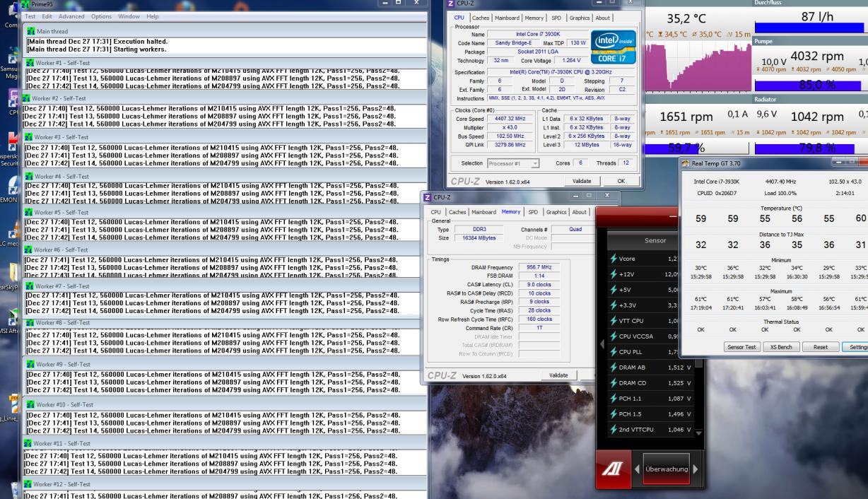Viewport: 868px width, 499px height.
Task: Click the AI Suite logo button
Action: [x=614, y=469]
